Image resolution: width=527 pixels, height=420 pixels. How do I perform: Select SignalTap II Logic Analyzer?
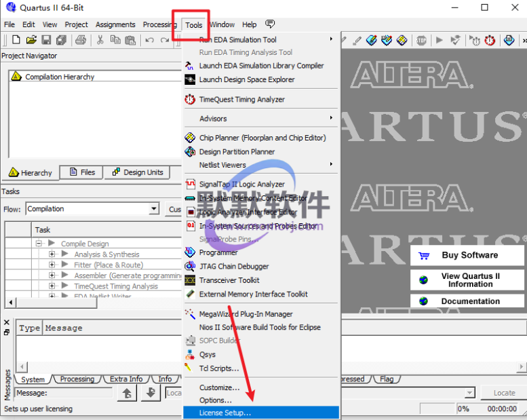[261, 185]
